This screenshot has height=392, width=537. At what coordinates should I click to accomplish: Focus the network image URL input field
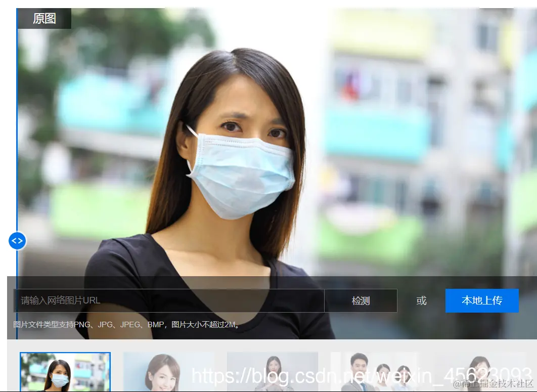[169, 300]
